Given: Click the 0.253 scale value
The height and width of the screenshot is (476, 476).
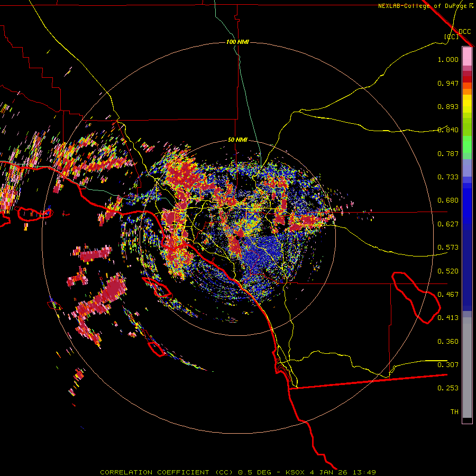Looking at the screenshot, I should point(448,388).
